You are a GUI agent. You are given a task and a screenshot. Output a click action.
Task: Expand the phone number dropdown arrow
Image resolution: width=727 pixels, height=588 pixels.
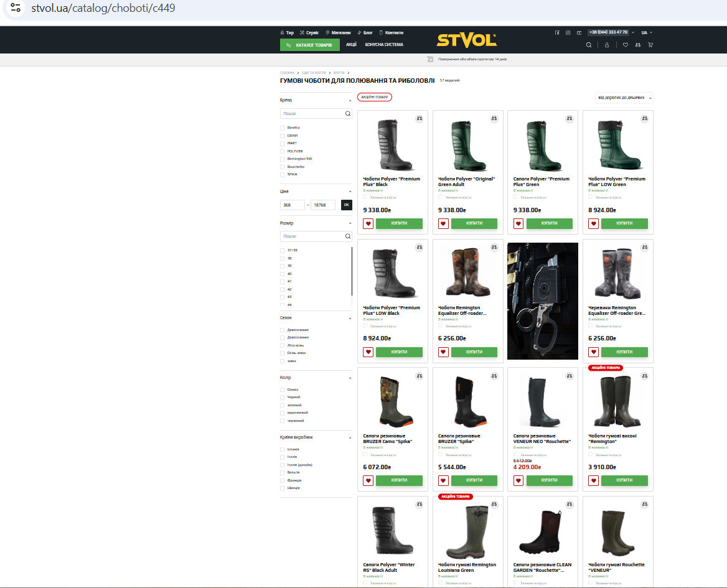coord(633,32)
